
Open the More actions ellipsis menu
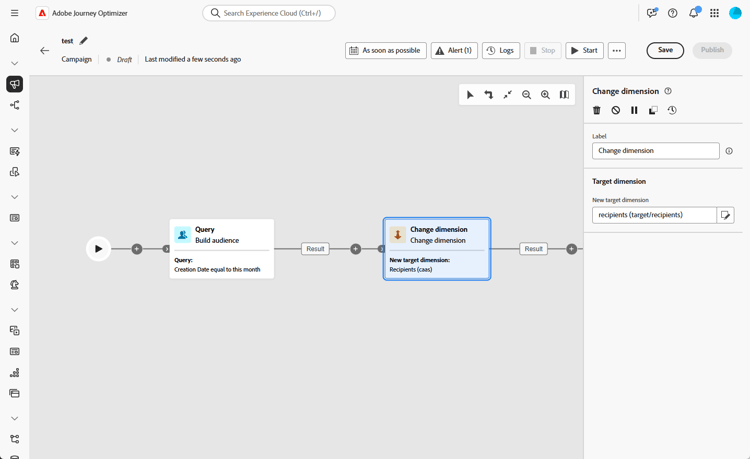click(617, 51)
